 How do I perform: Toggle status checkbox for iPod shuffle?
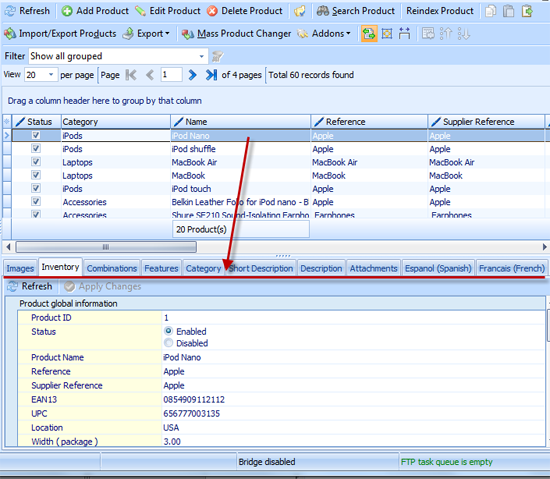point(36,148)
